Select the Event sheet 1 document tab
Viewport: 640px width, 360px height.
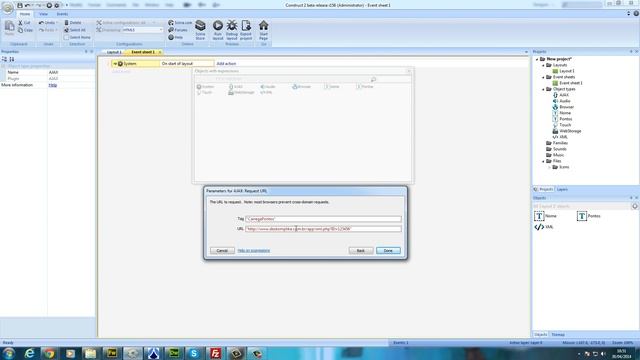[143, 52]
